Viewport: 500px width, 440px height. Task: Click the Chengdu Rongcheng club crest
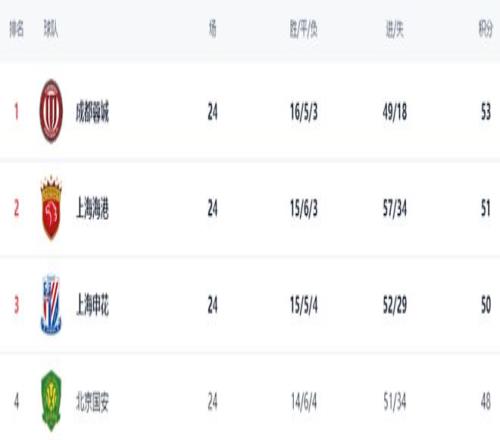click(x=51, y=111)
